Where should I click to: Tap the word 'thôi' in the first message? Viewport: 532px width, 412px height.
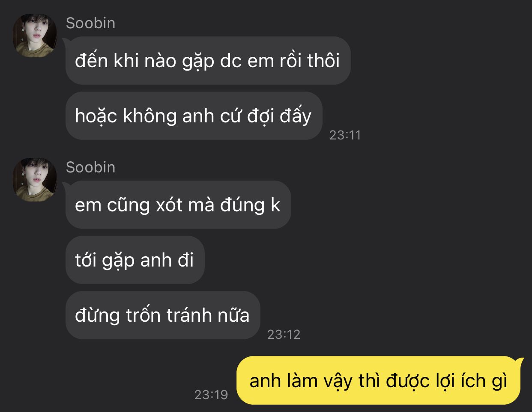point(323,61)
